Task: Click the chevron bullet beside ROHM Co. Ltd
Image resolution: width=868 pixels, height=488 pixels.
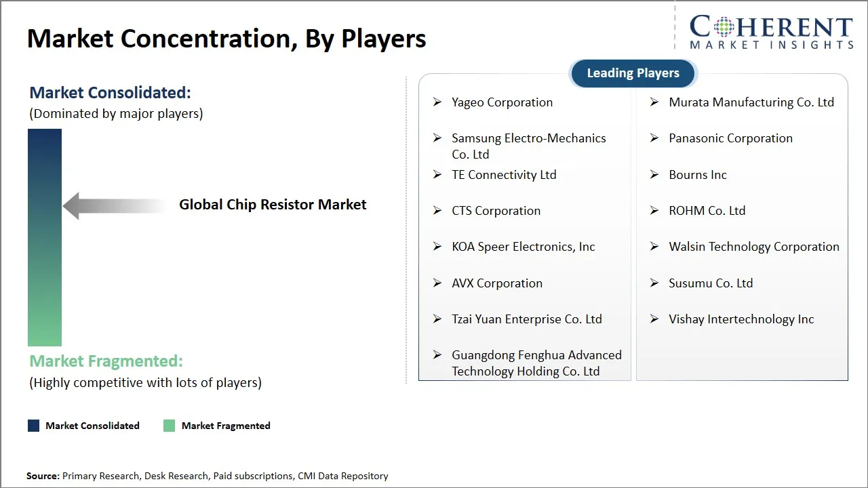Action: [654, 210]
